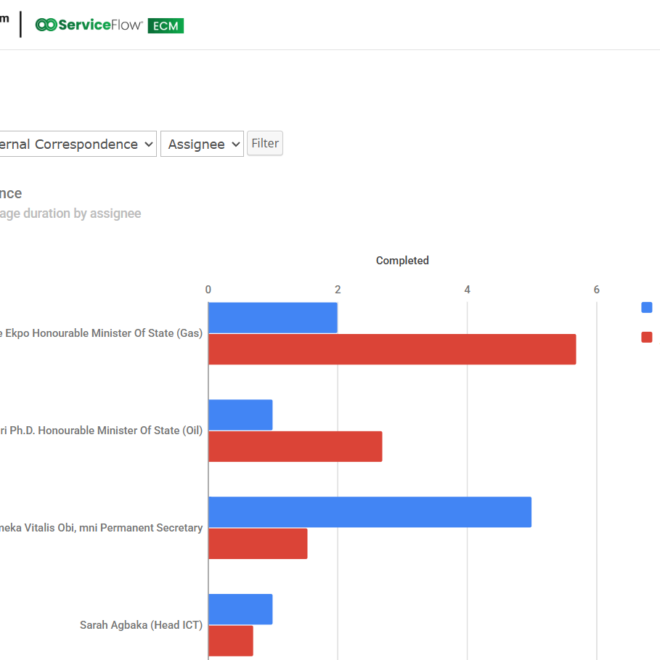
Task: Click the 'Completed' axis title
Action: point(402,261)
